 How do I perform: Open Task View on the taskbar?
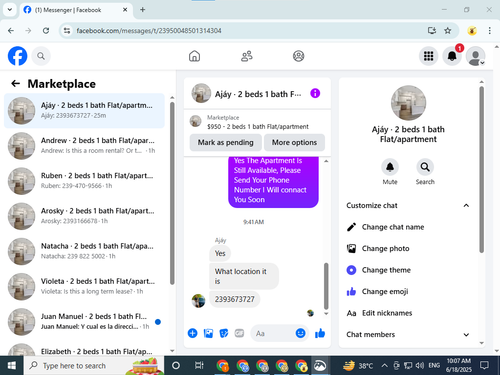(199, 366)
